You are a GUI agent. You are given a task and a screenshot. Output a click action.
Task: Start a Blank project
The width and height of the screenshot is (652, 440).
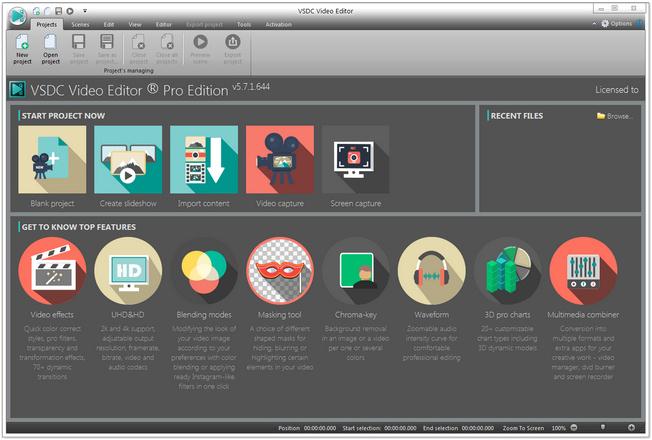52,160
